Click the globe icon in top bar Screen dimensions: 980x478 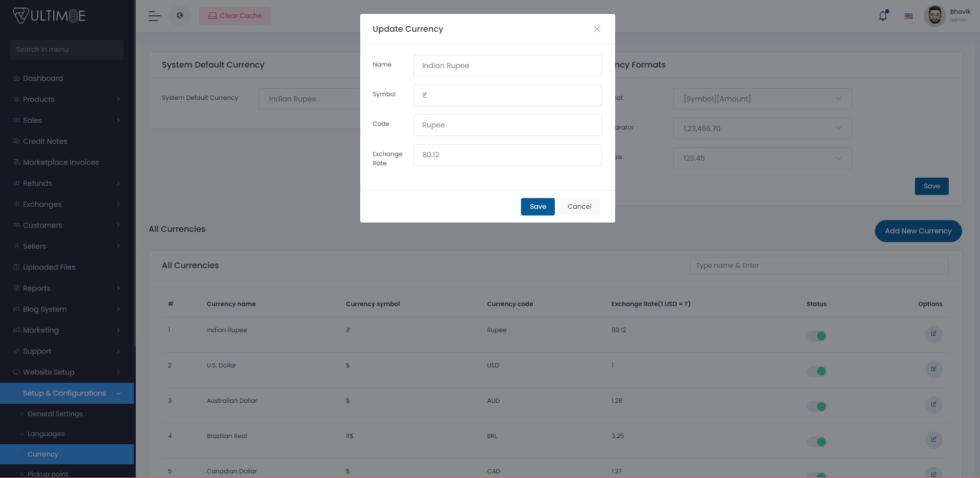(180, 15)
